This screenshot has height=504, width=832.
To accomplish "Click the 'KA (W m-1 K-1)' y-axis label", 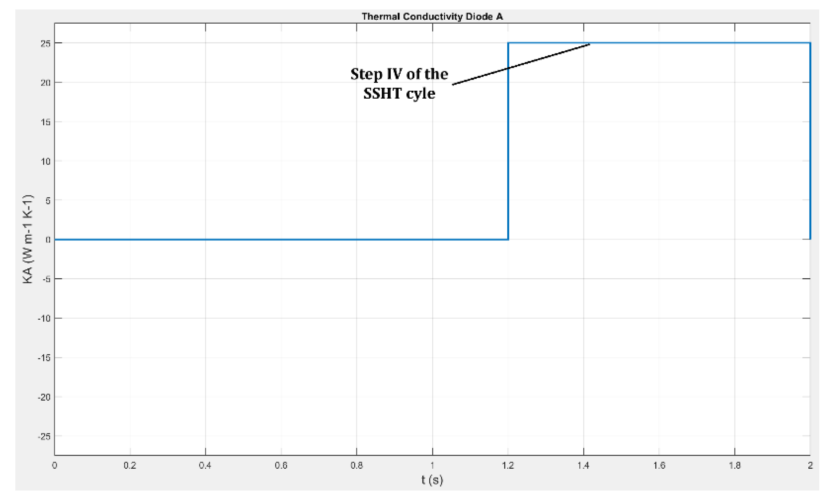I will coord(28,239).
